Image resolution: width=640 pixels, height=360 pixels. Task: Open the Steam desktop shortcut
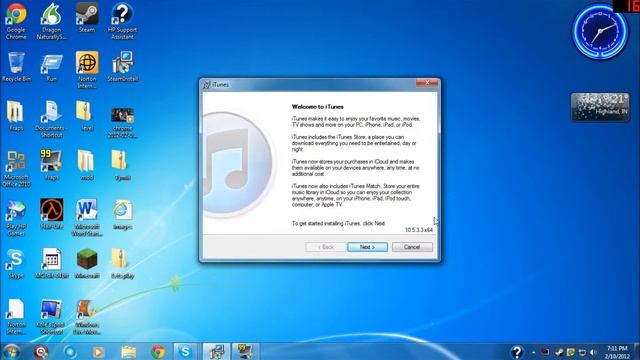coord(87,18)
